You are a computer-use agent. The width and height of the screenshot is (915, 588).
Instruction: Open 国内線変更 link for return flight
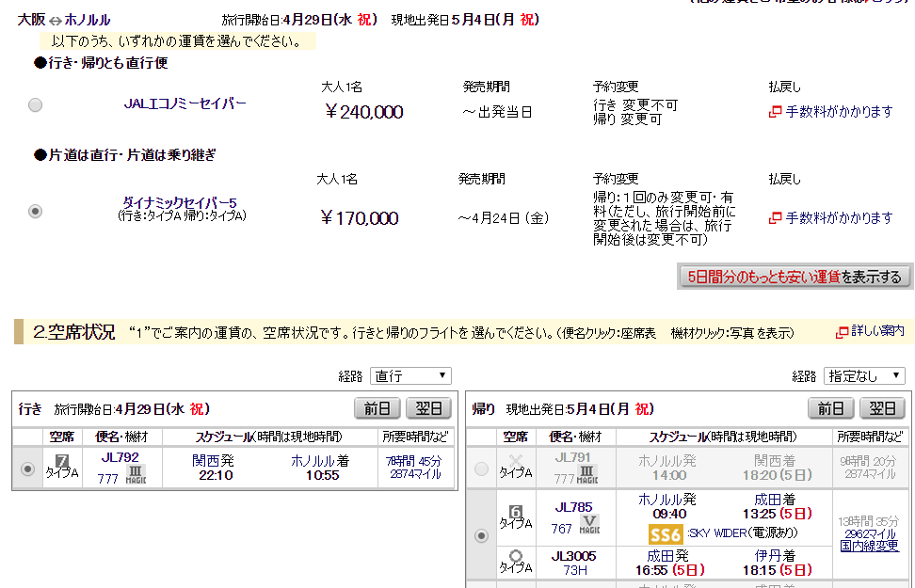click(x=870, y=546)
